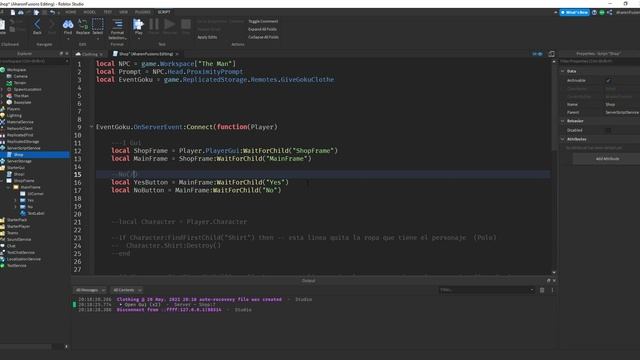
Task: Open the MODEL ribbon tab
Action: [89, 12]
